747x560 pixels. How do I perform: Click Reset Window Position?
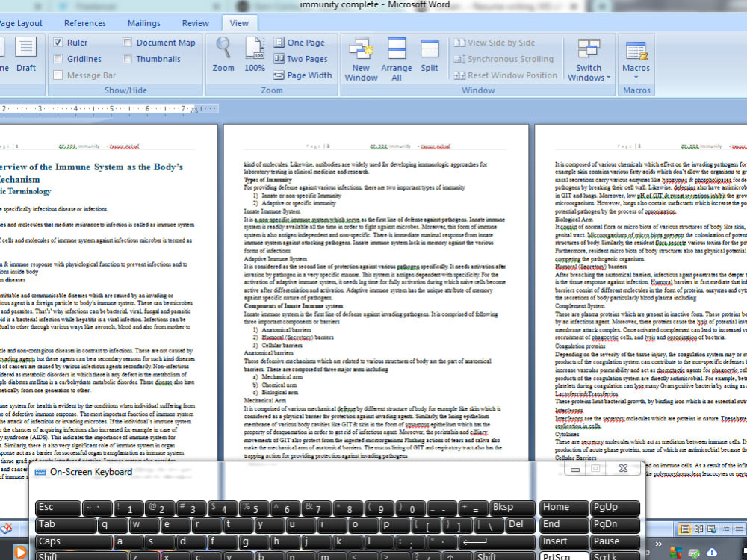coord(506,75)
